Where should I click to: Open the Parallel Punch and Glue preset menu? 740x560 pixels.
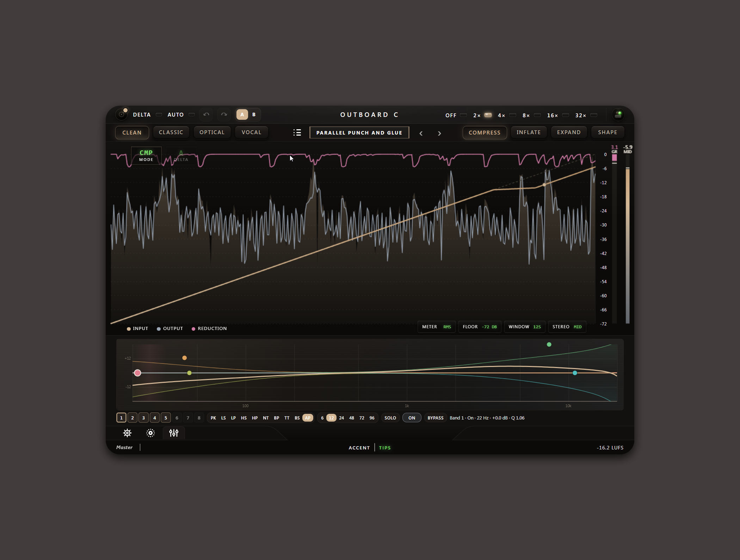tap(359, 132)
